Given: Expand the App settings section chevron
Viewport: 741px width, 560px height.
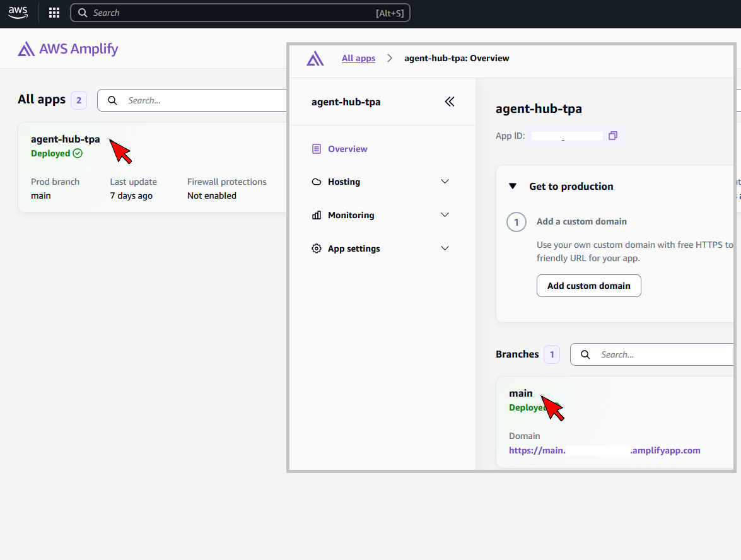Looking at the screenshot, I should (x=445, y=248).
